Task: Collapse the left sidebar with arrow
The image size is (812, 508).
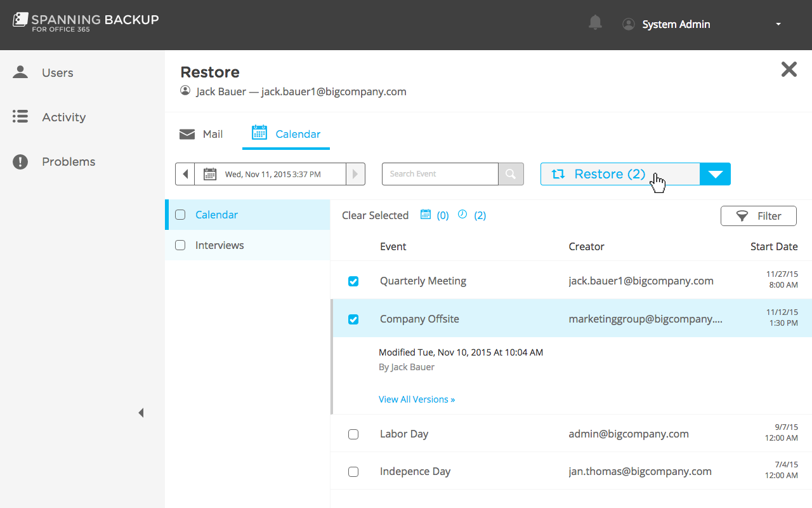Action: click(x=141, y=413)
